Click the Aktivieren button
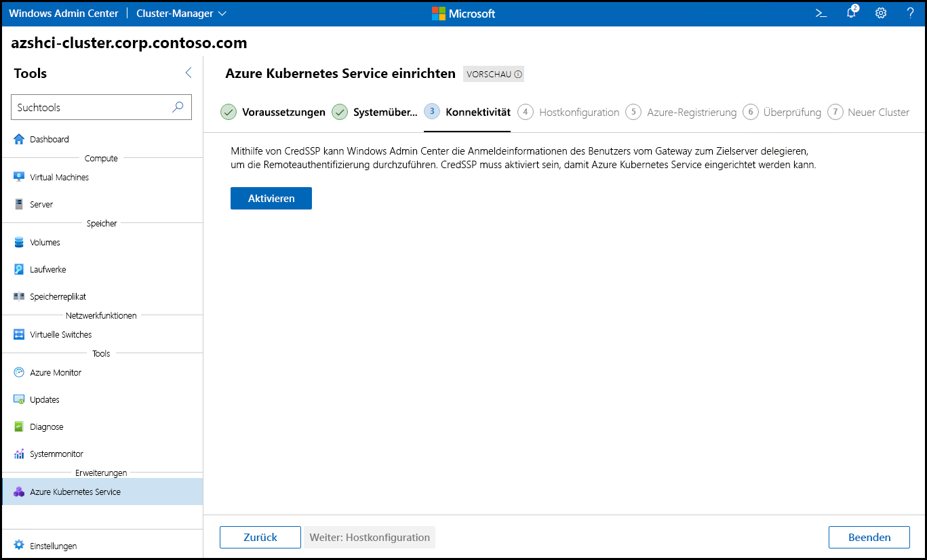927x560 pixels. (271, 199)
